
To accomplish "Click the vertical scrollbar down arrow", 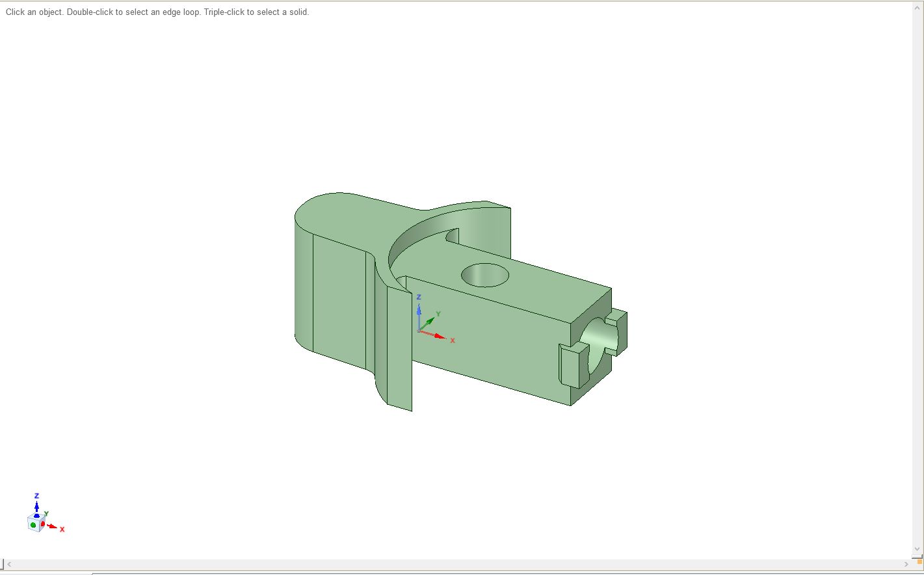I will 917,549.
